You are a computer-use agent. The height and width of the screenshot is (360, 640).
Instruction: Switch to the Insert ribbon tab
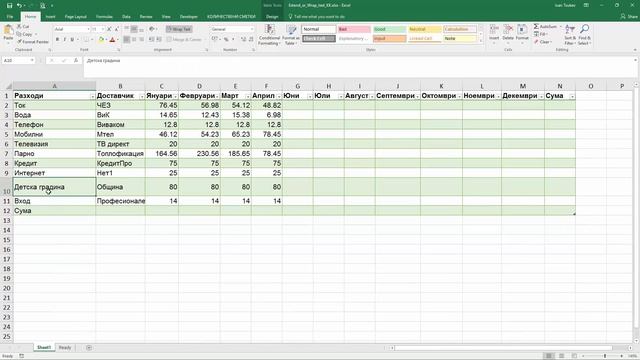[x=51, y=17]
